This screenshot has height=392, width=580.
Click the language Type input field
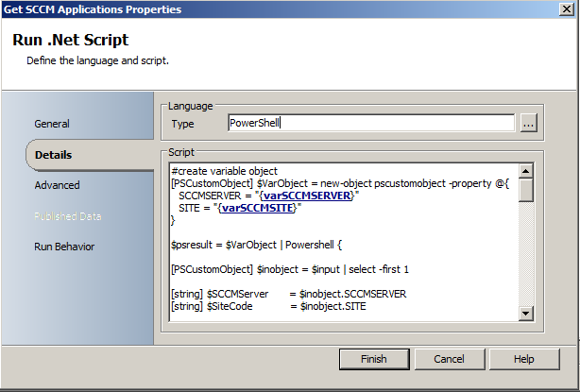click(x=371, y=123)
